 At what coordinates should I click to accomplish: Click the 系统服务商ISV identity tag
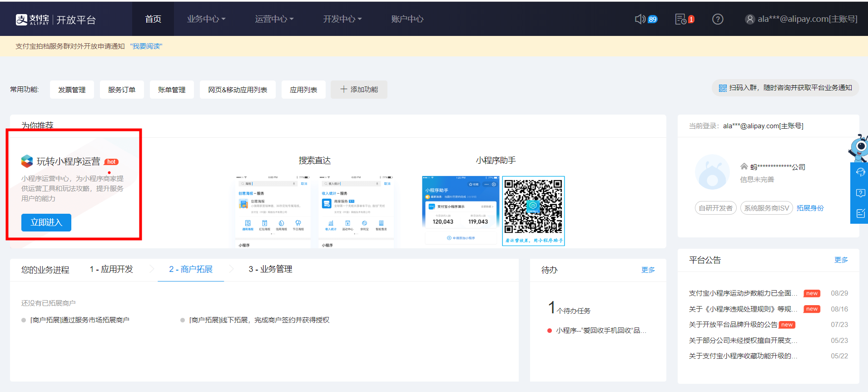click(x=766, y=208)
